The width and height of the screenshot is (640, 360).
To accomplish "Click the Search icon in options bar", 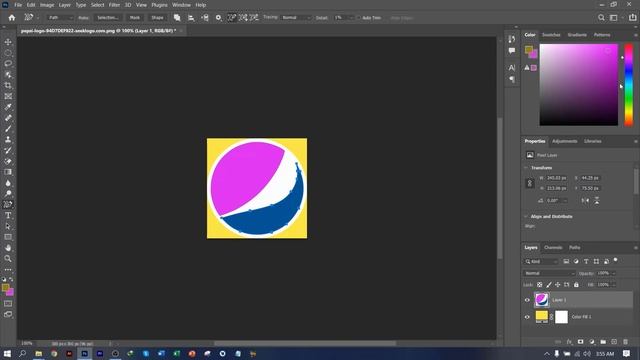I will pos(601,18).
